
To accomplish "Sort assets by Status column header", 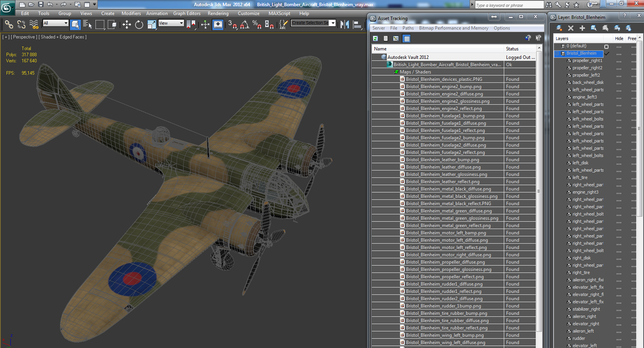I will [520, 49].
